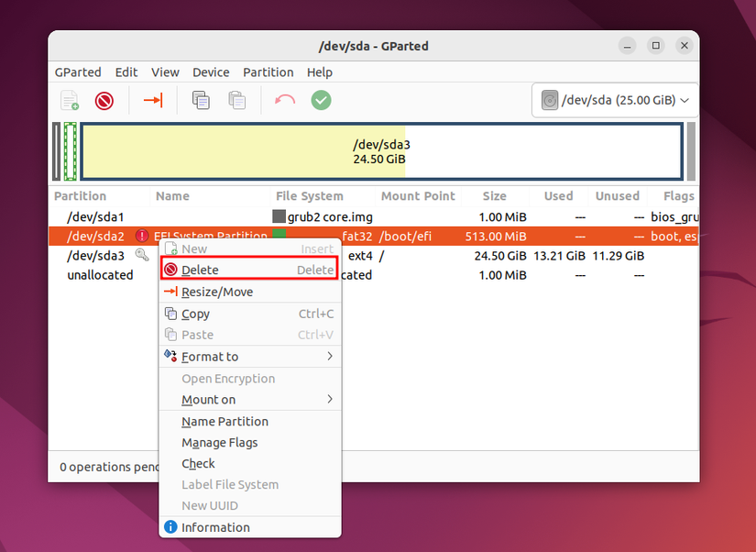Select the Resize/Move toolbar icon
The height and width of the screenshot is (552, 756).
pos(152,100)
